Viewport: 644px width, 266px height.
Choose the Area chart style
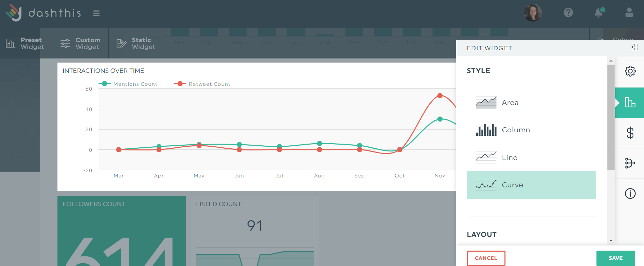click(531, 103)
